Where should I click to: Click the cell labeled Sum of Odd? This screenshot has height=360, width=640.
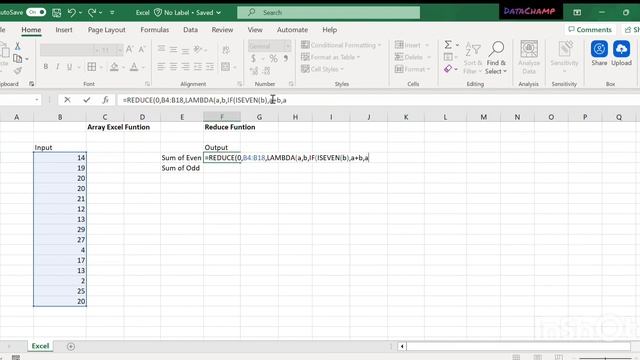(182, 168)
